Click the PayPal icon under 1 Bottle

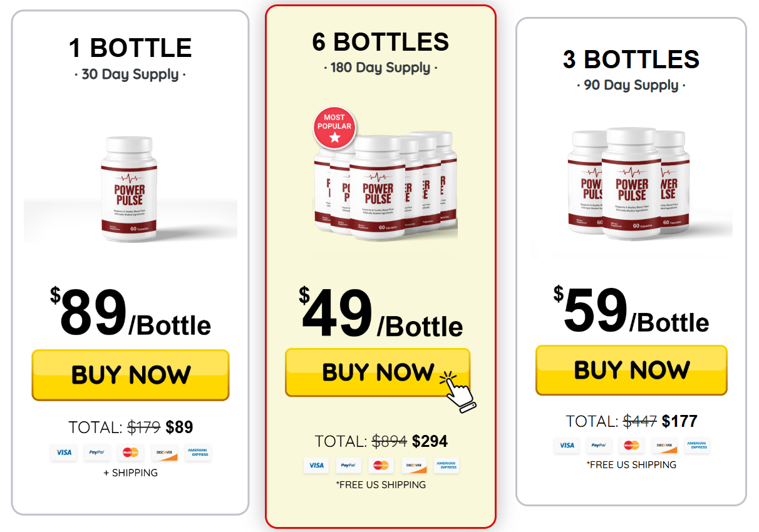point(97,453)
